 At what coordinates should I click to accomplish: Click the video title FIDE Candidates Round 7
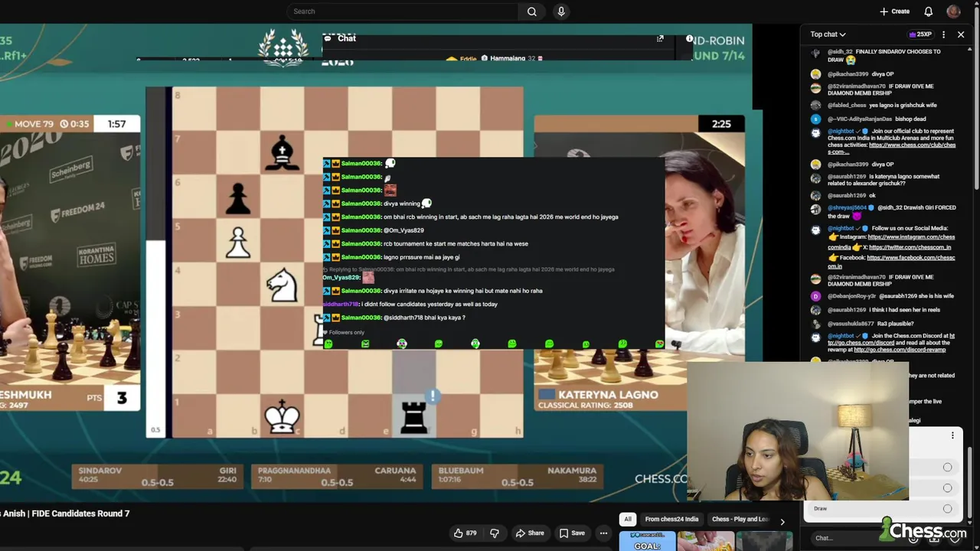64,514
